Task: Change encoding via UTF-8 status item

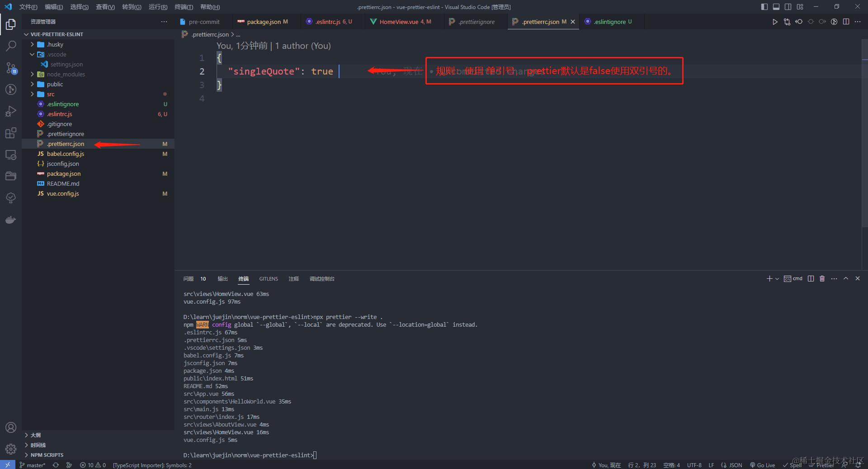Action: (x=694, y=465)
